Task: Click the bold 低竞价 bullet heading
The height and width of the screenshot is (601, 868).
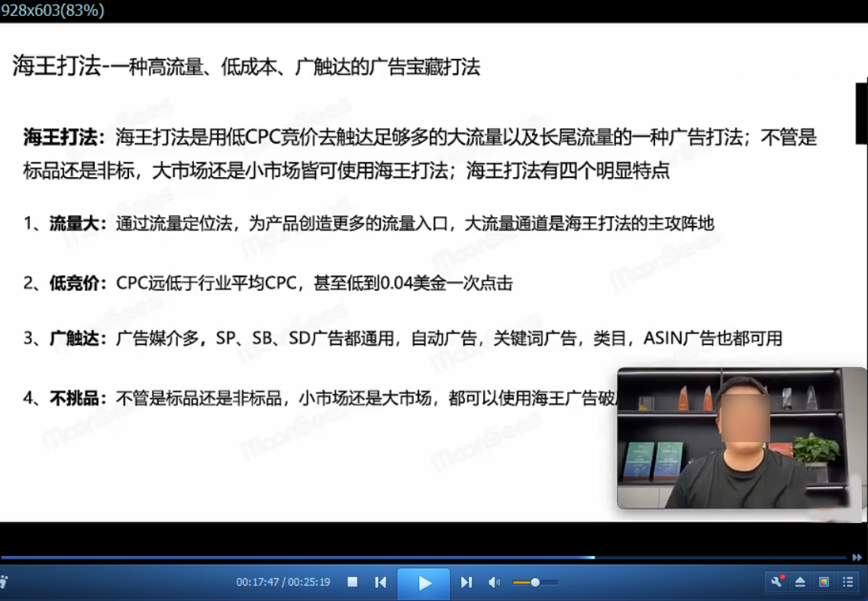Action: [80, 283]
